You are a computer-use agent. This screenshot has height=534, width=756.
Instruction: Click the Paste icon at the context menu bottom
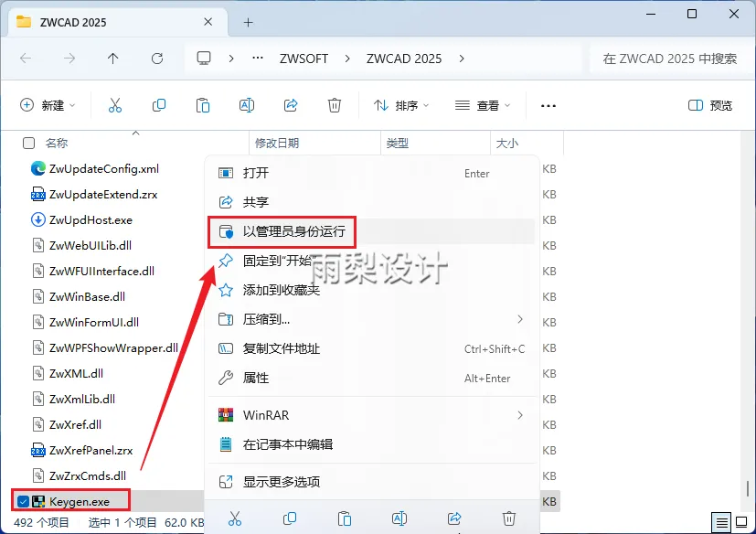pos(345,518)
